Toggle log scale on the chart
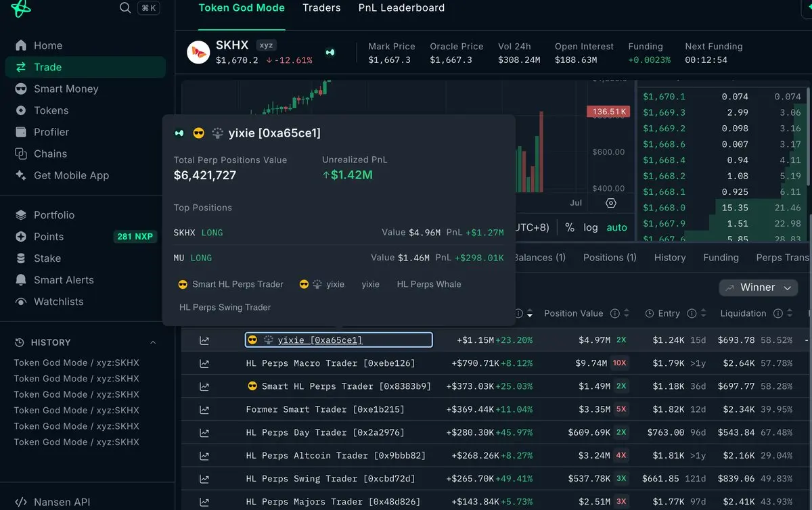Viewport: 812px width, 510px height. (x=591, y=227)
